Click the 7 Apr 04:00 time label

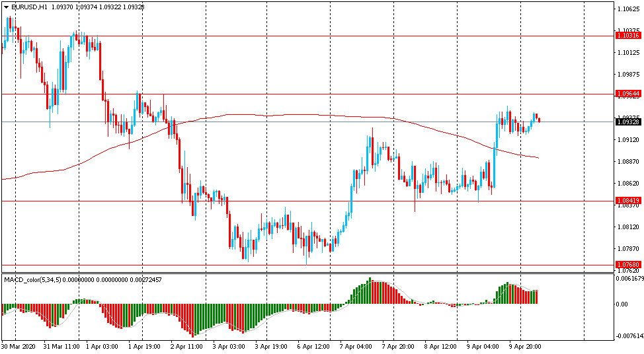356,346
